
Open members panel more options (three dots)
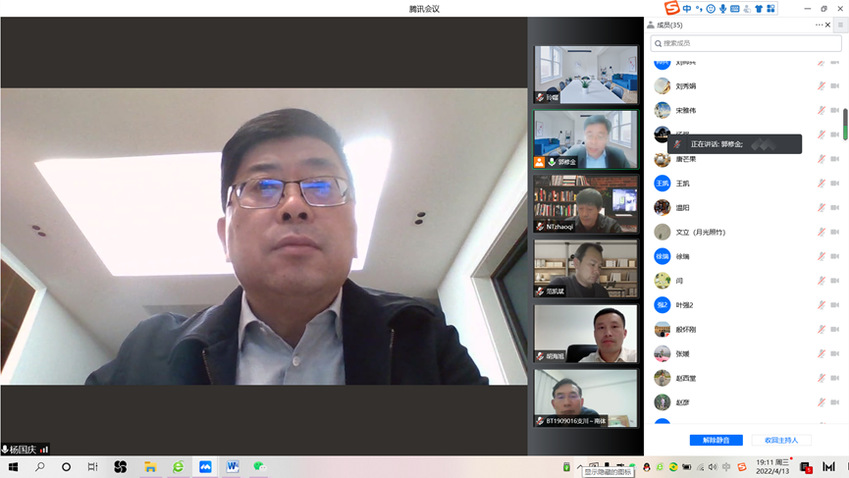click(819, 25)
